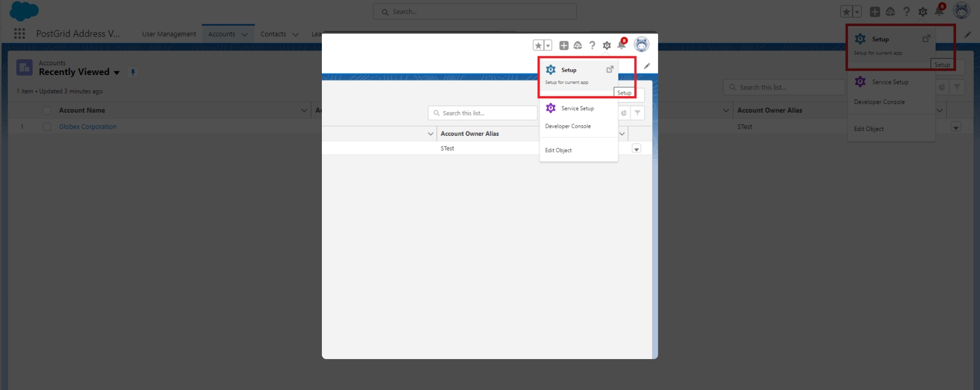Open the Globex Corporation account link

pyautogui.click(x=87, y=127)
